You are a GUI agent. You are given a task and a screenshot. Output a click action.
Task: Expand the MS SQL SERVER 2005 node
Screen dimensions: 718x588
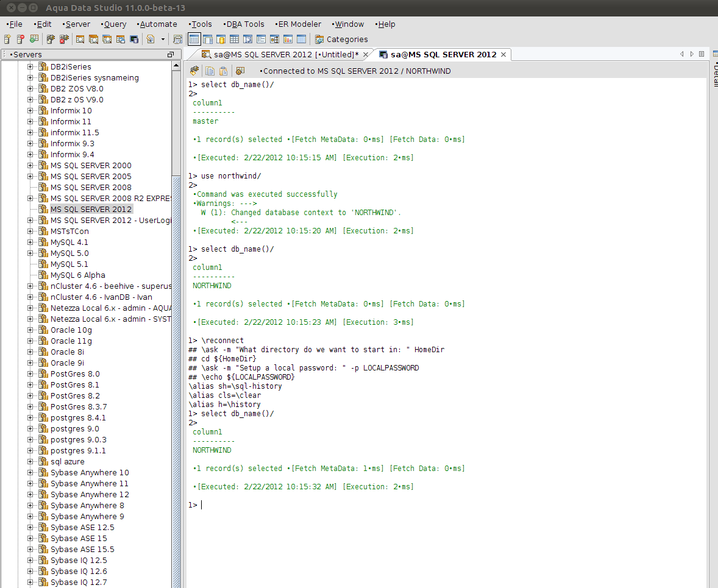[30, 176]
